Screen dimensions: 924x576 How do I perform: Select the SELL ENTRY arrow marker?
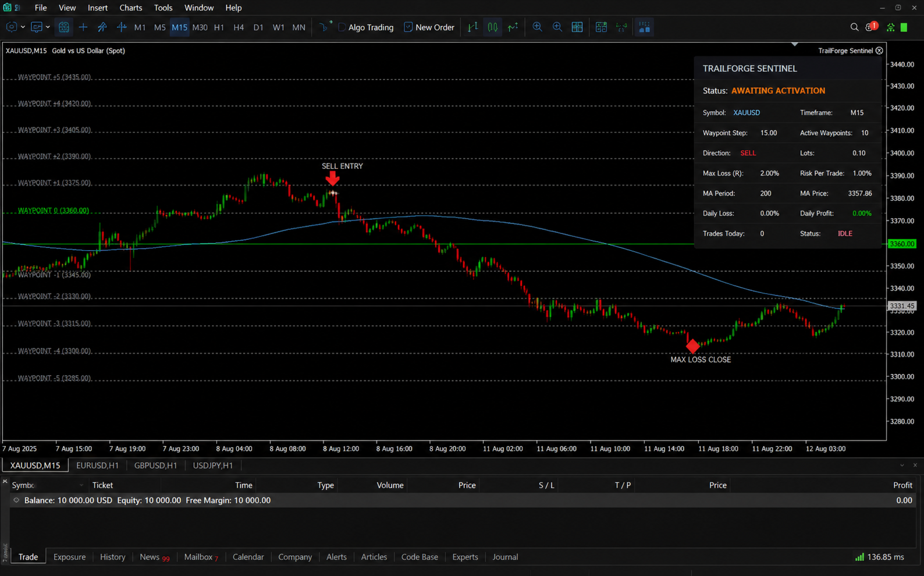click(x=332, y=179)
